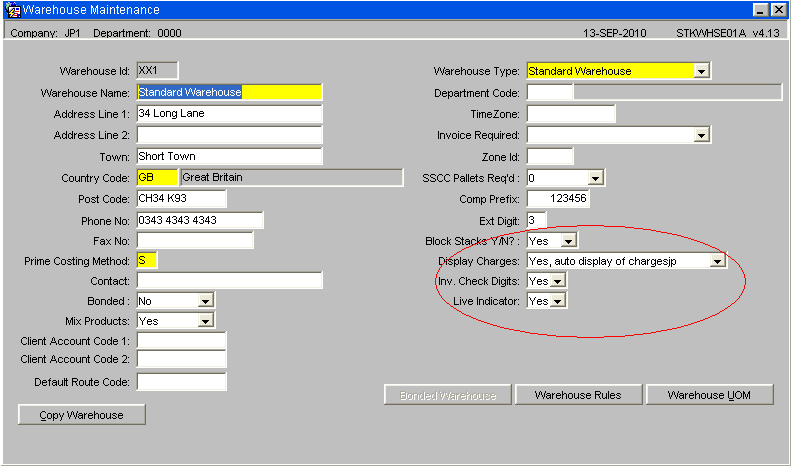This screenshot has height=466, width=791.
Task: Click the Copy Warehouse button
Action: click(82, 415)
